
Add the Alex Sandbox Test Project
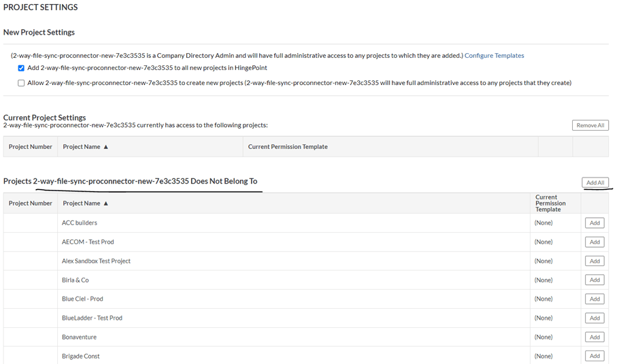(x=595, y=261)
